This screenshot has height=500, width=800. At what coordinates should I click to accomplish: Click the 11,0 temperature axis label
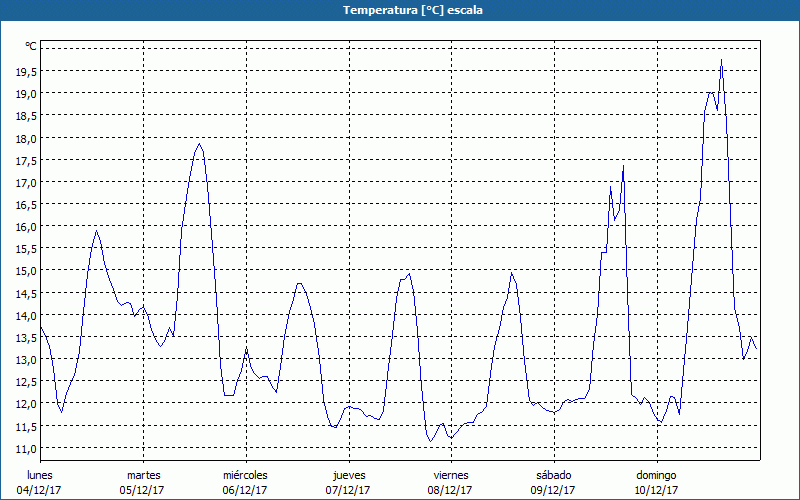pyautogui.click(x=25, y=448)
